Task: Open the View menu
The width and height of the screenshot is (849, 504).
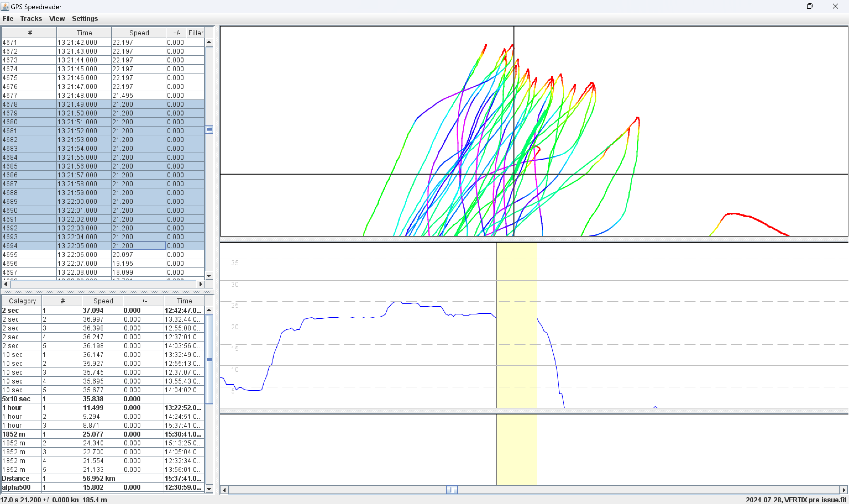Action: click(57, 19)
